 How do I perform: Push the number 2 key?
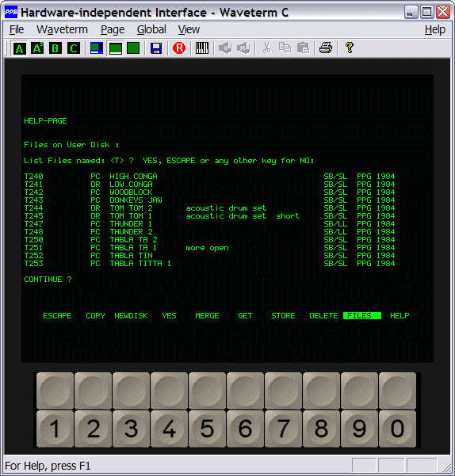tap(93, 428)
